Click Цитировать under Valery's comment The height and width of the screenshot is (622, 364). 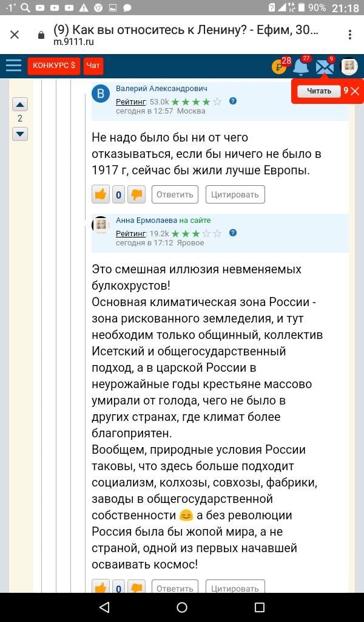coord(235,194)
